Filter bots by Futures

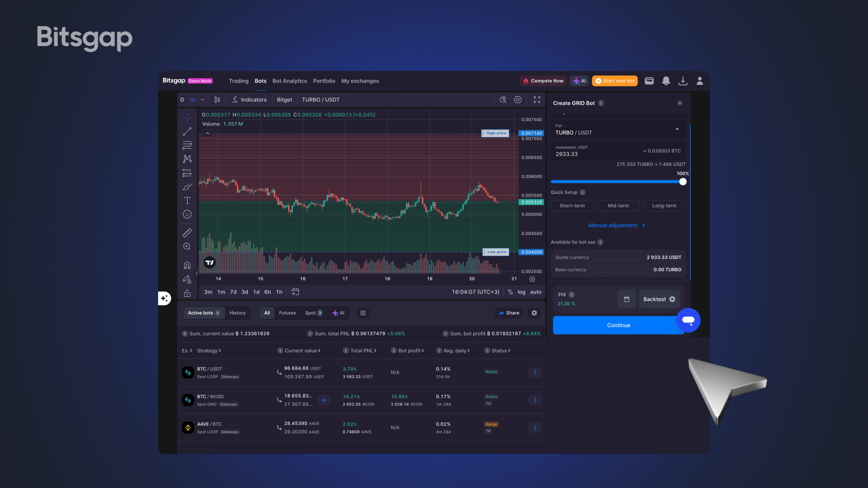[287, 313]
